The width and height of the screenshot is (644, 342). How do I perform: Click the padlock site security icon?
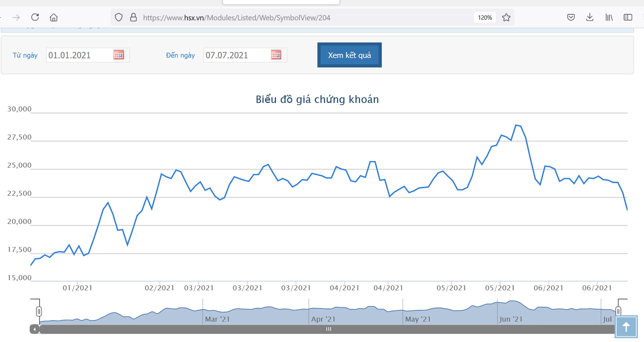(133, 17)
